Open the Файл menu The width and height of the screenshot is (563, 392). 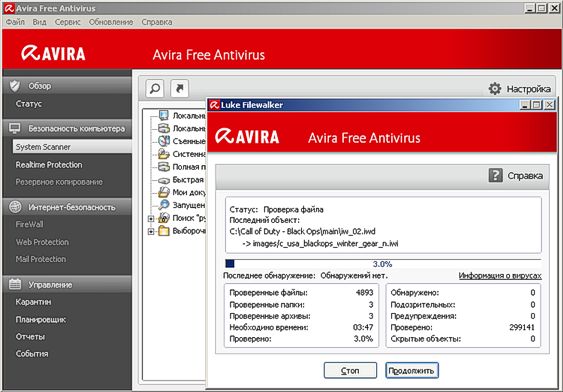[15, 22]
